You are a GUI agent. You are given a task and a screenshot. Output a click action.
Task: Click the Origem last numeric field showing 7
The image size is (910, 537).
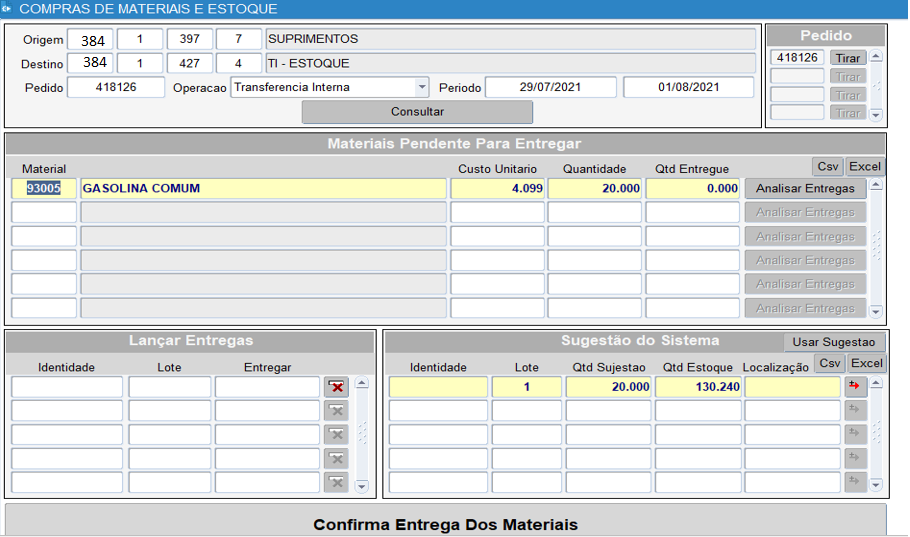point(239,39)
